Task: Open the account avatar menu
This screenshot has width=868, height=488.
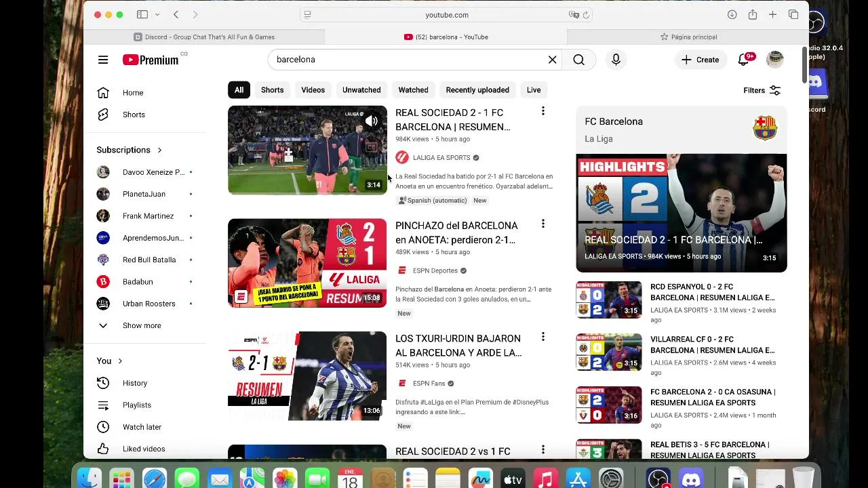Action: click(774, 60)
